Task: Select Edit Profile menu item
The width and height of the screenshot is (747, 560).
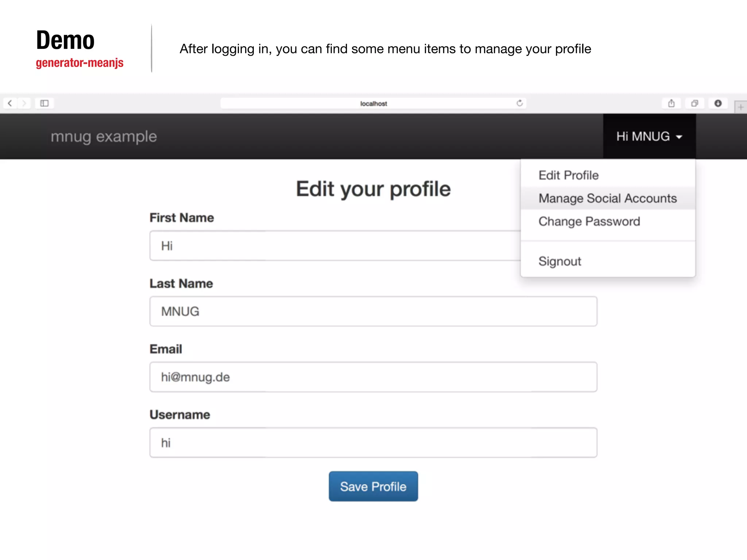Action: tap(568, 175)
